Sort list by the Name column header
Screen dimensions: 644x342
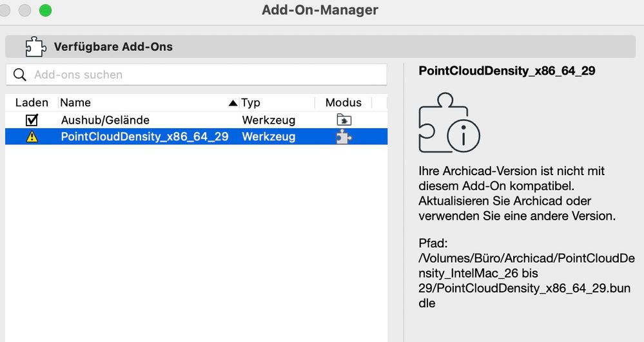[x=75, y=102]
